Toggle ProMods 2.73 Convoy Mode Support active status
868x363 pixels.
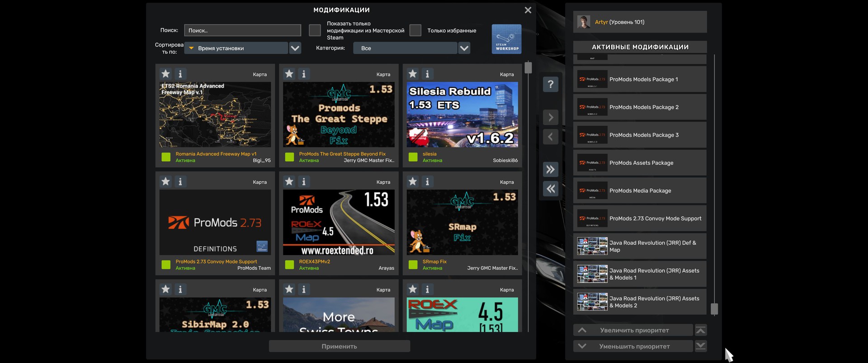pos(166,265)
